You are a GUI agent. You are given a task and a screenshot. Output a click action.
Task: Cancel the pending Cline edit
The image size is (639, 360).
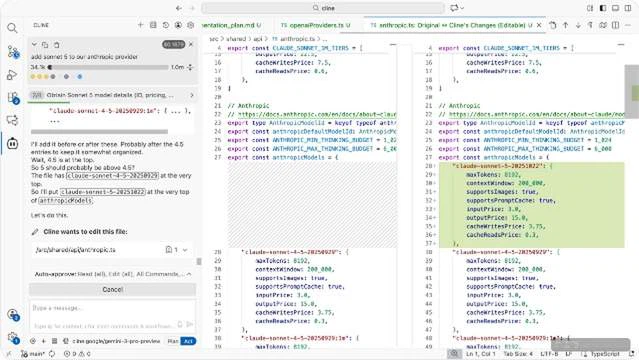112,289
